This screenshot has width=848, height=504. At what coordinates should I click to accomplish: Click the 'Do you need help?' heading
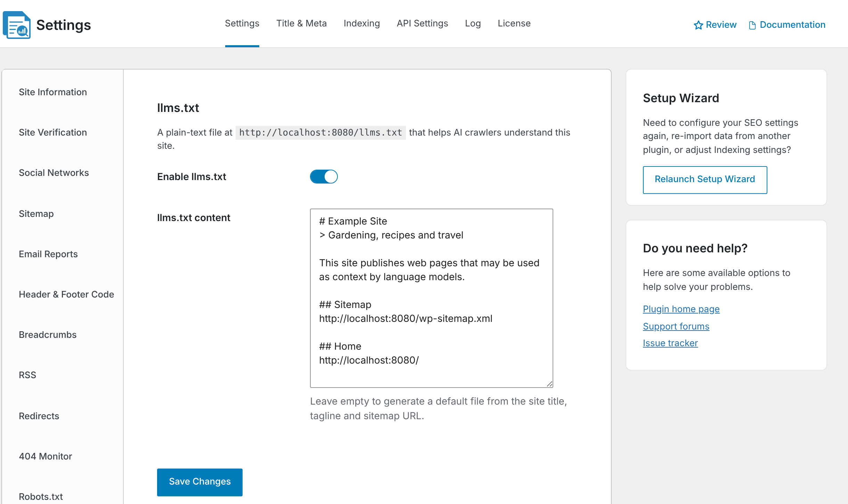pos(695,248)
